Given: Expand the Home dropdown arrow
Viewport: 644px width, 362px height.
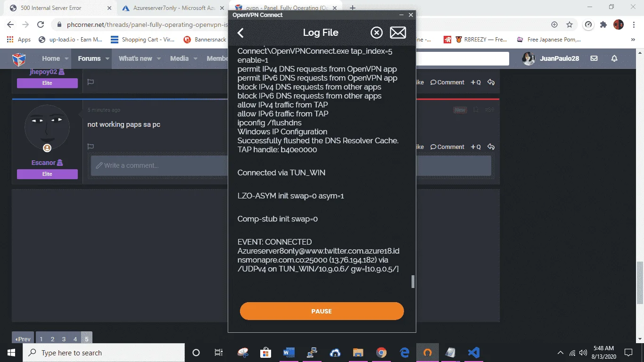Looking at the screenshot, I should click(x=67, y=59).
